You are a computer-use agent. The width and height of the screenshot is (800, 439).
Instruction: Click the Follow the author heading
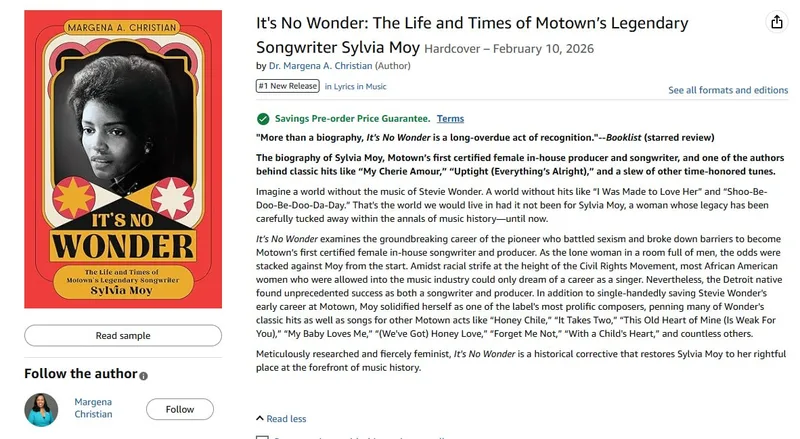click(x=81, y=374)
